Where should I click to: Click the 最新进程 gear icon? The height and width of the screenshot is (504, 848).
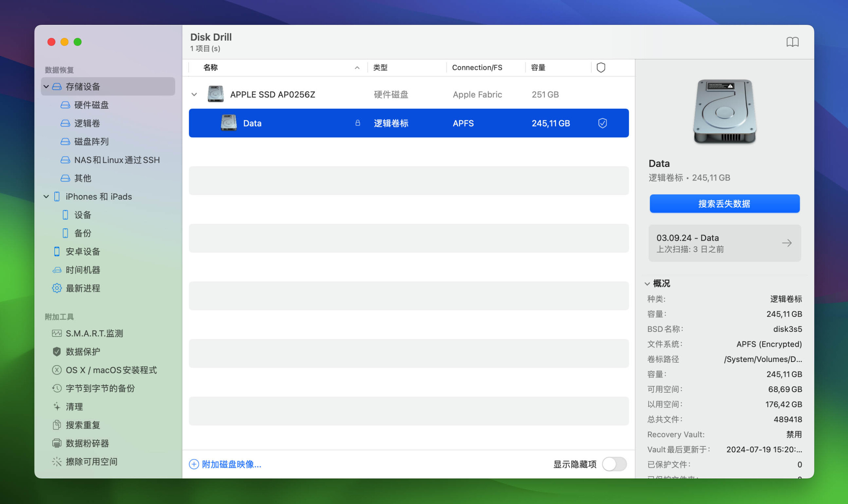pyautogui.click(x=57, y=288)
